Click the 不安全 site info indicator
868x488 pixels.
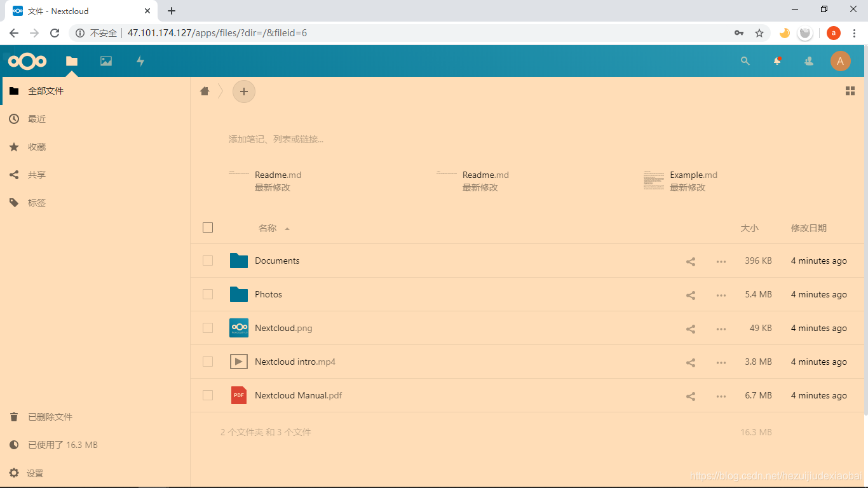click(96, 33)
